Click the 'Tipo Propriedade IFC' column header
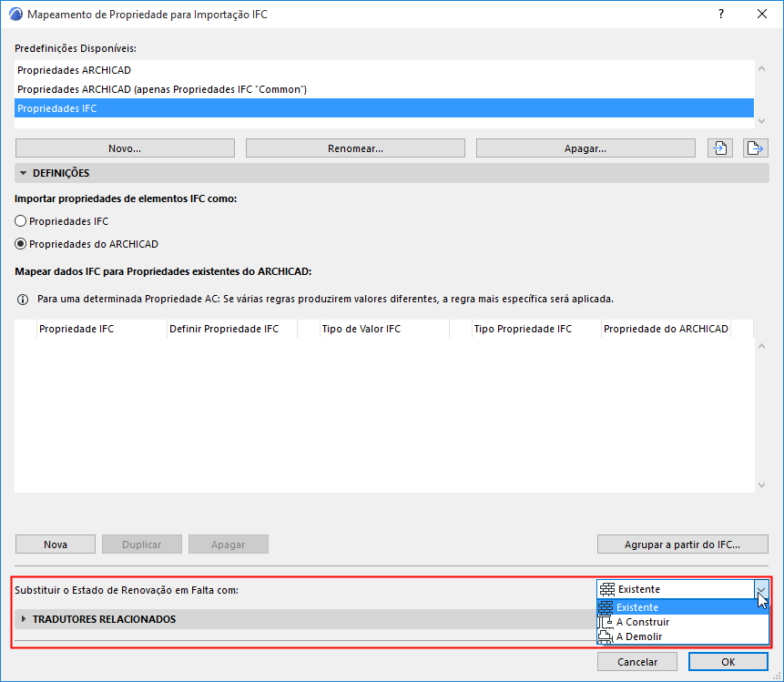The height and width of the screenshot is (682, 784). [536, 329]
